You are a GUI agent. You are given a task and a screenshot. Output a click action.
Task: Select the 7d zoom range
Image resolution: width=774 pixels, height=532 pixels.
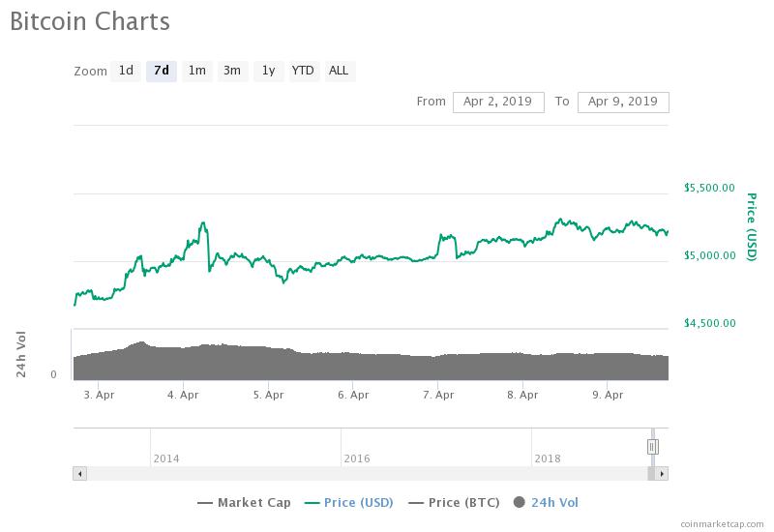tap(162, 71)
